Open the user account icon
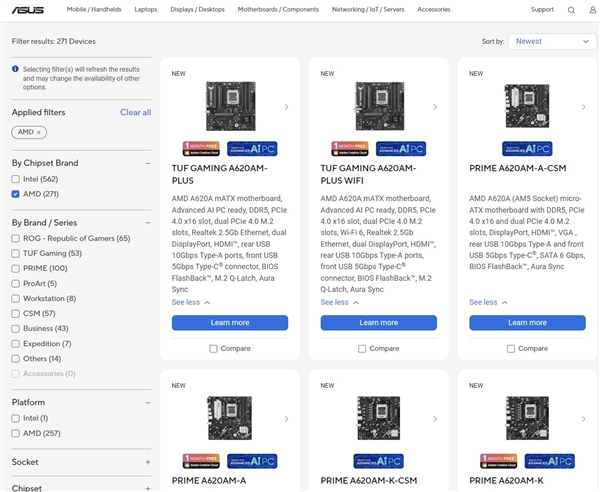Screen dimensions: 600x492 click(x=591, y=10)
